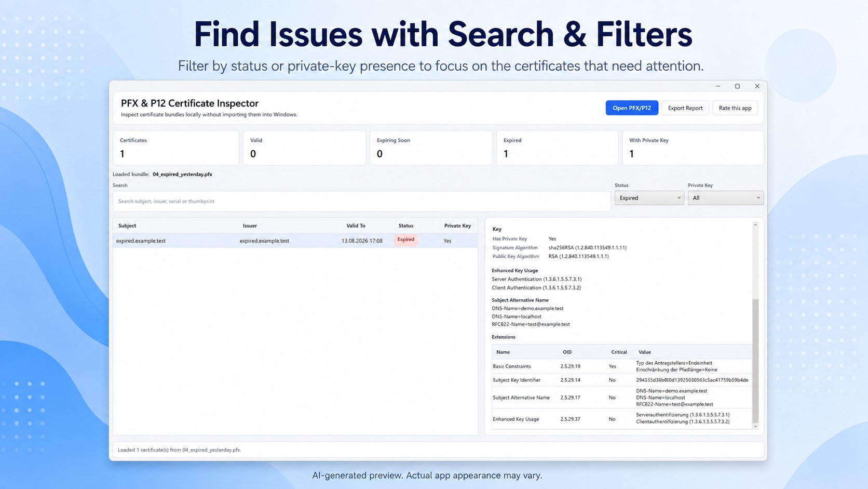Click the details pane scrollbar thumb
The height and width of the screenshot is (489, 868).
click(755, 361)
